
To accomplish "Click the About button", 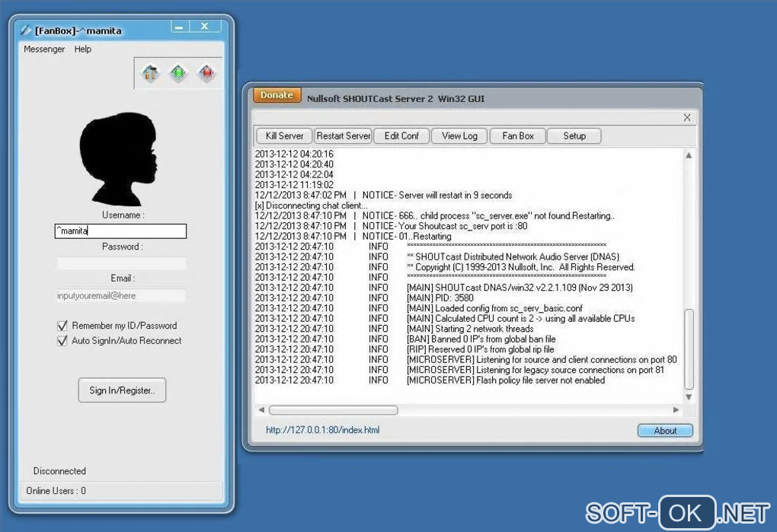I will coord(665,431).
